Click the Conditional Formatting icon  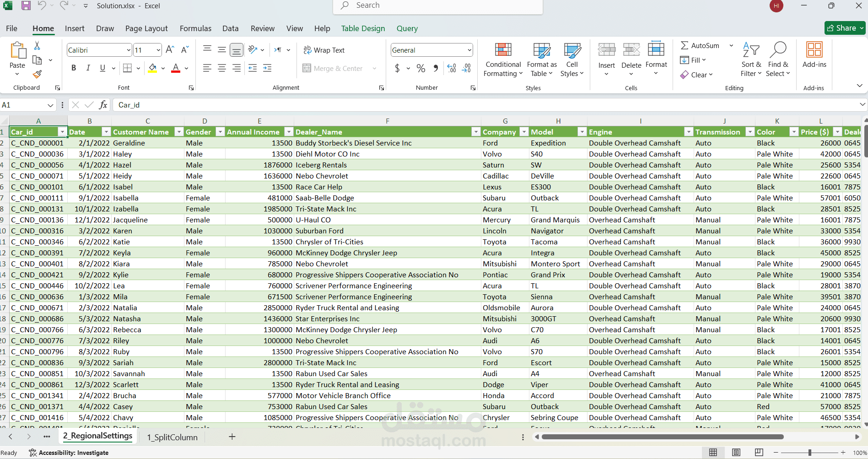(503, 49)
